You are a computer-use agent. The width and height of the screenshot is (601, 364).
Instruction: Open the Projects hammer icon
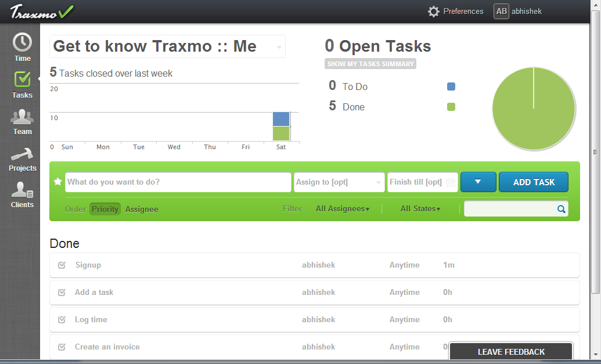coord(22,154)
